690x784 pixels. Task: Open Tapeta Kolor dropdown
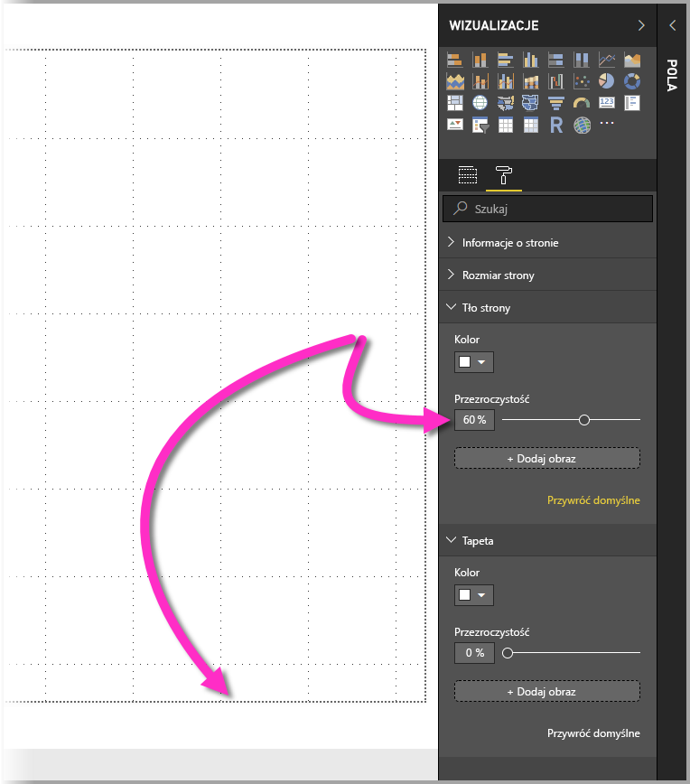(473, 595)
